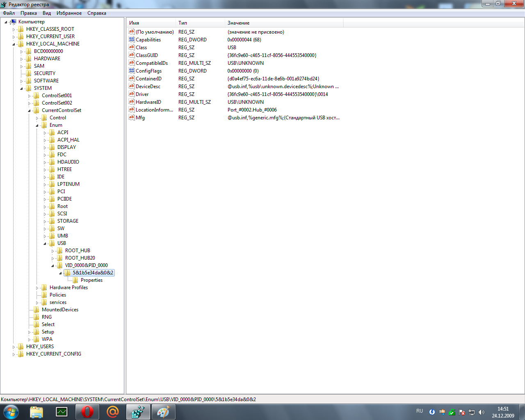Click the 0x00000044 (68) value
This screenshot has width=525, height=420.
coord(244,40)
